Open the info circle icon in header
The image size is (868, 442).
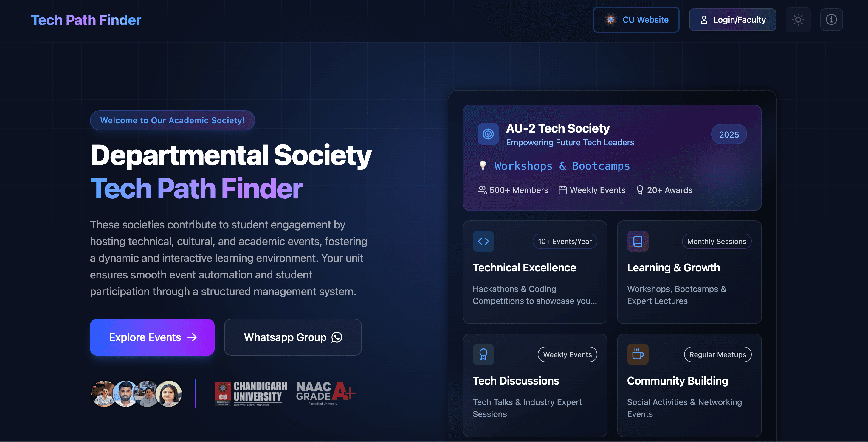831,20
